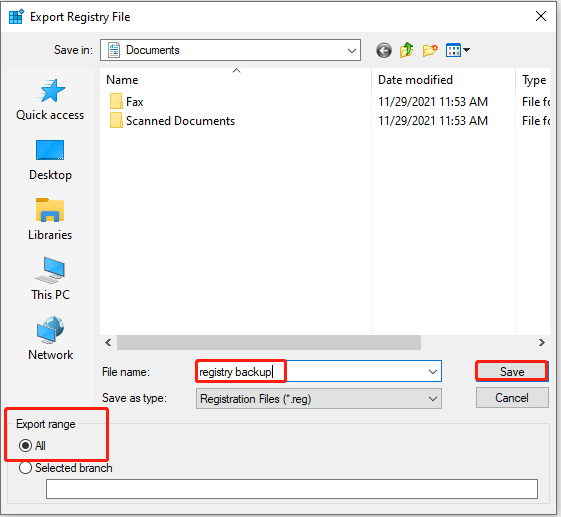Open Quick access in sidebar
Screen dimensions: 561x517
tap(50, 100)
